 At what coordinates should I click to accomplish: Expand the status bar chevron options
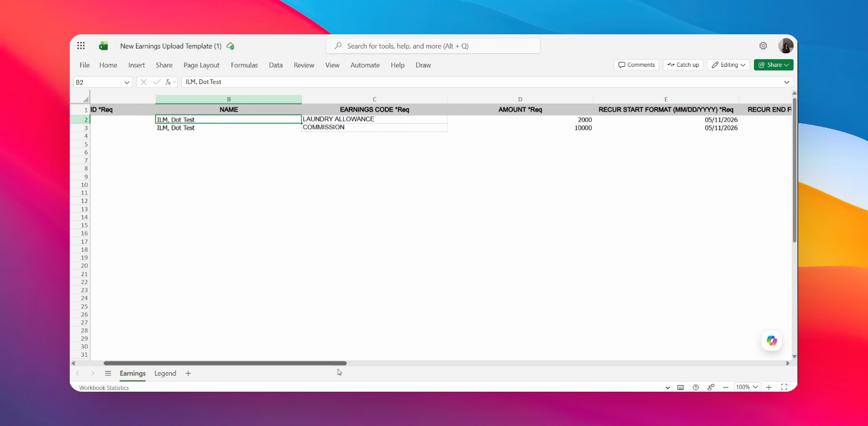(668, 388)
